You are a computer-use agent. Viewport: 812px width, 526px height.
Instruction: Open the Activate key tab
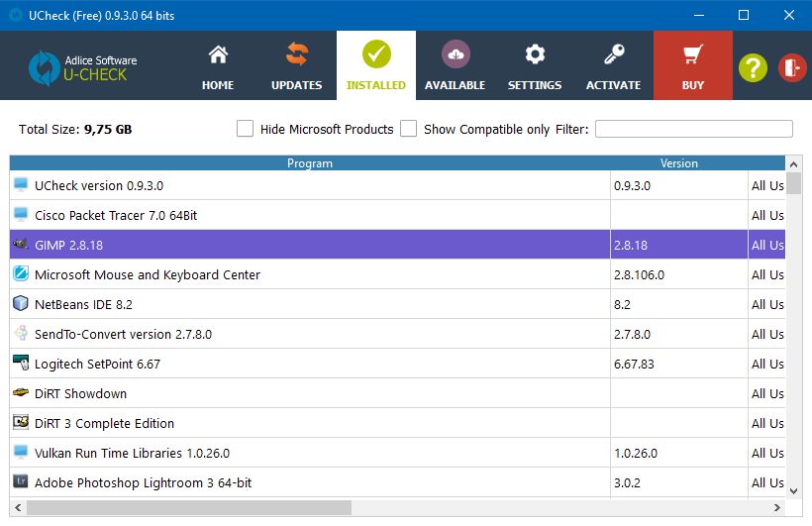(614, 65)
